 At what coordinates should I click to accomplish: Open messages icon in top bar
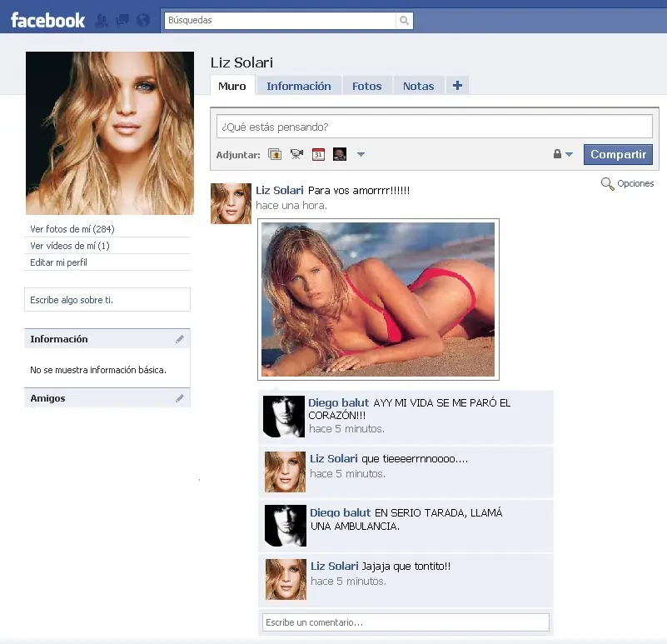pos(122,20)
